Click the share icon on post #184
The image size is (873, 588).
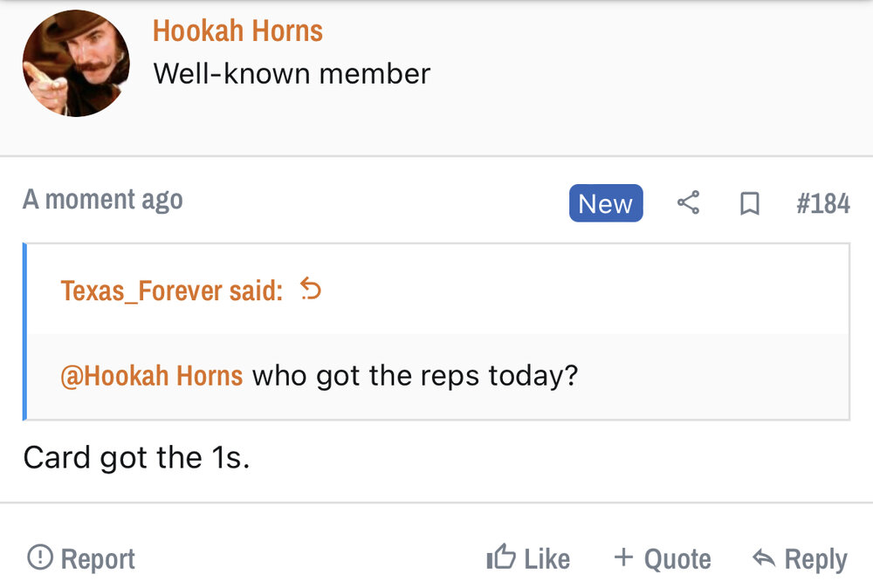[x=688, y=203]
